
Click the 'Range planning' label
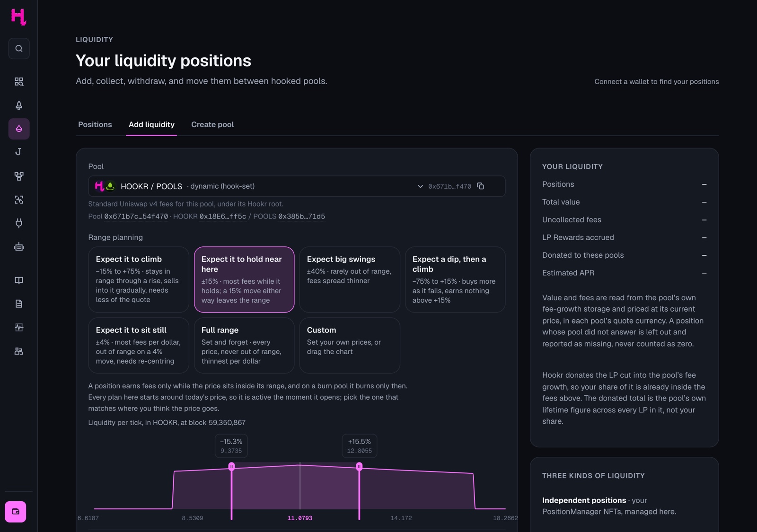[115, 237]
